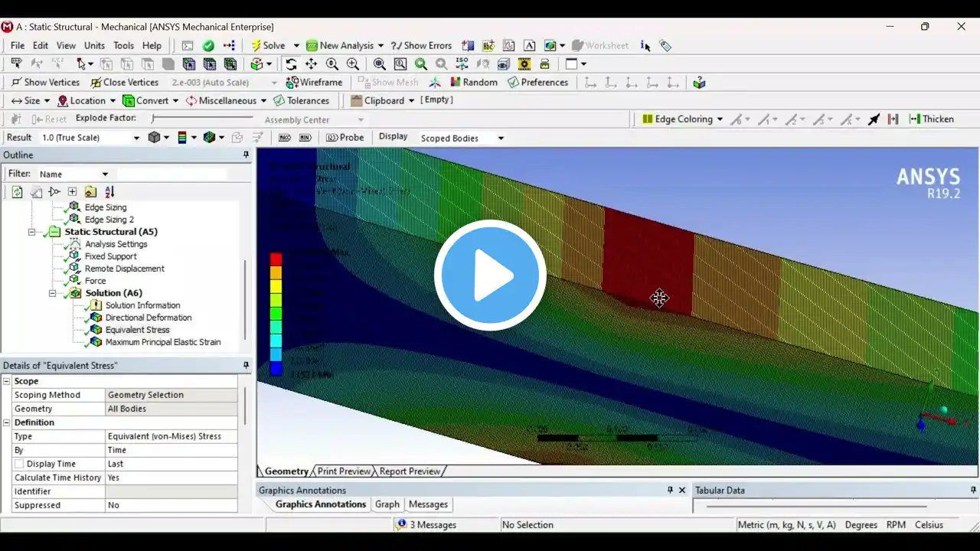The height and width of the screenshot is (551, 980).
Task: Collapse the Solution (A6) tree node
Action: point(53,293)
